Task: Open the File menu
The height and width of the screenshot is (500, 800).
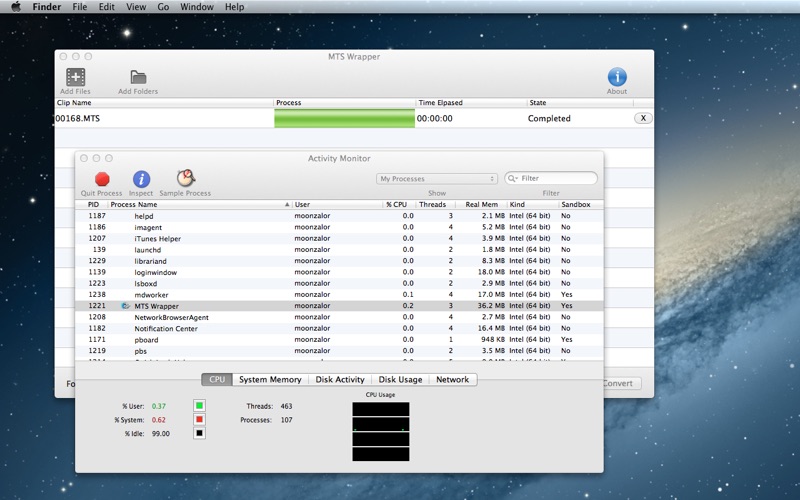Action: pos(80,7)
